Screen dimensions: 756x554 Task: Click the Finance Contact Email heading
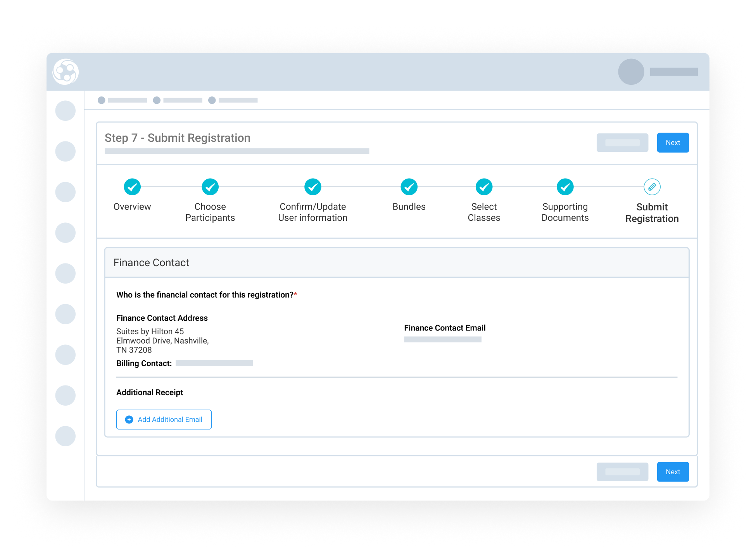pyautogui.click(x=445, y=328)
